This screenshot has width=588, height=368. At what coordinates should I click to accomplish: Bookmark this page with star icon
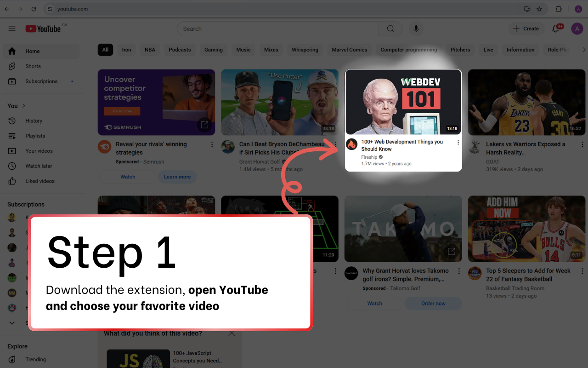pos(539,9)
